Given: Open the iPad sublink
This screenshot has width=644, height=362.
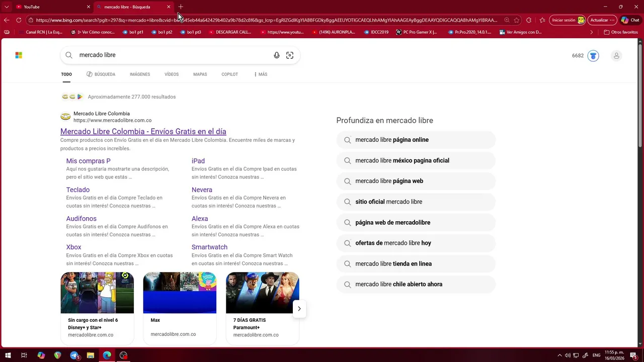Looking at the screenshot, I should point(198,161).
